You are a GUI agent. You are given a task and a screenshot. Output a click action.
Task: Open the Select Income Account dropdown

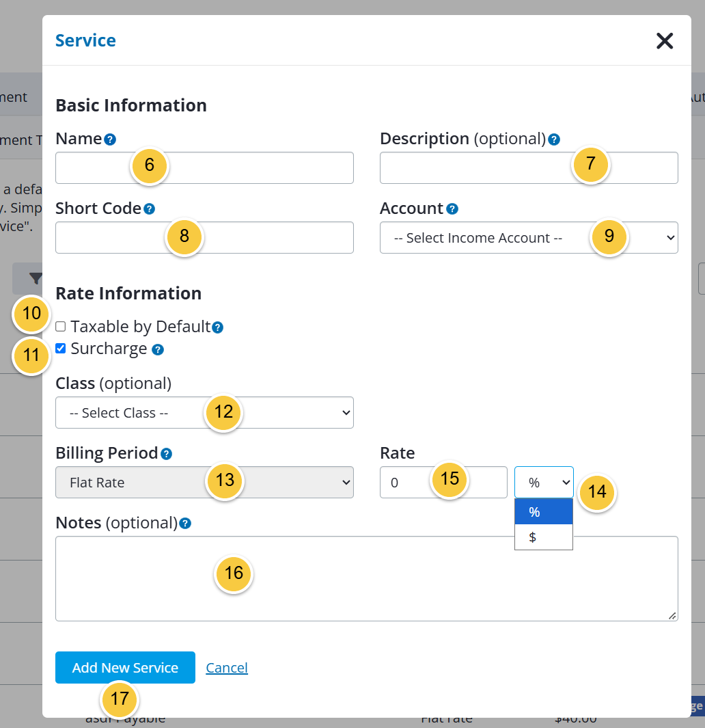(x=529, y=238)
